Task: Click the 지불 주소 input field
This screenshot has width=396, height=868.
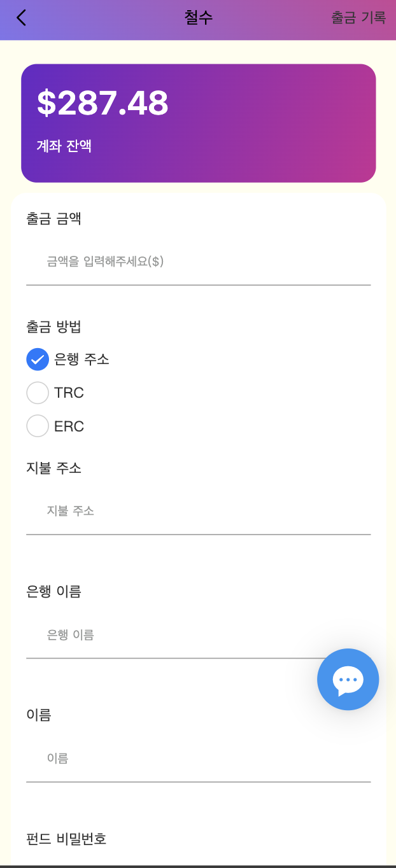Action: [x=198, y=511]
